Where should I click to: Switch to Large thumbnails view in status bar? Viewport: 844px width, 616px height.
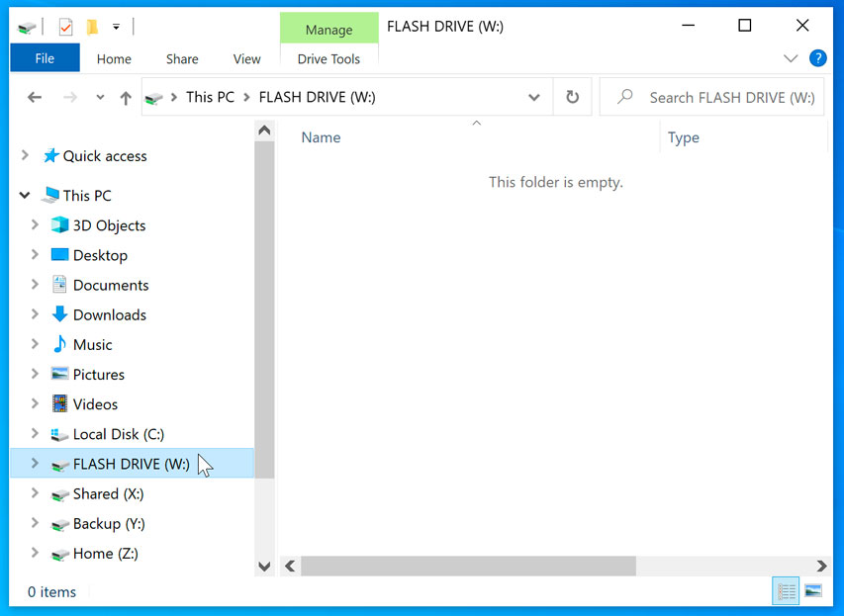pyautogui.click(x=813, y=590)
